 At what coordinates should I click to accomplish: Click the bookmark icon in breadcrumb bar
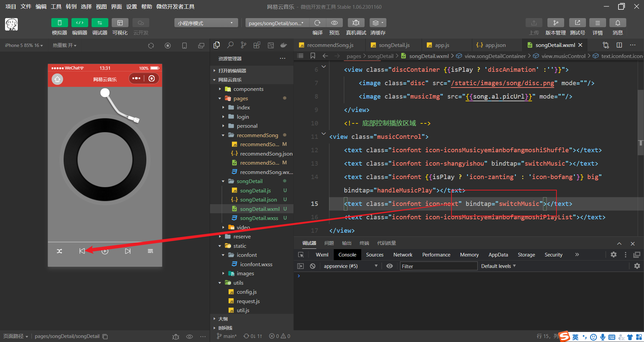[313, 56]
